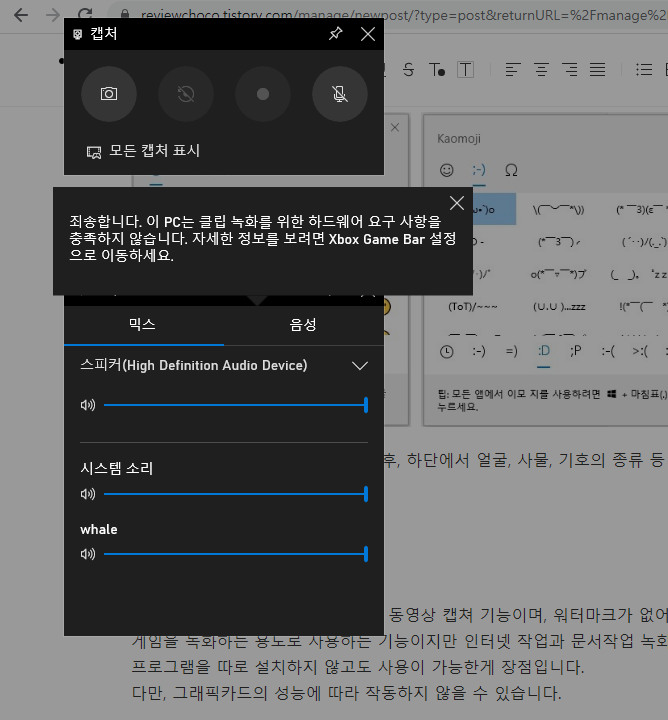The height and width of the screenshot is (720, 668).
Task: Click the browser address bar URL
Action: coord(403,15)
